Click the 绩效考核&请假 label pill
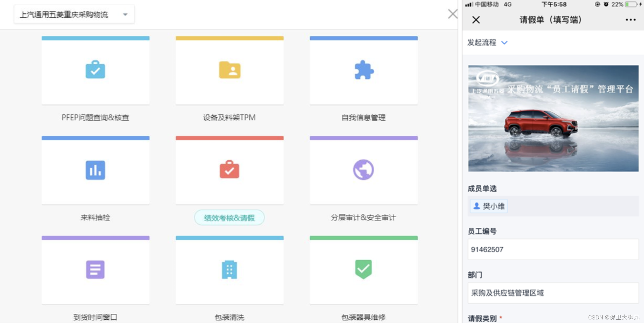644x323 pixels. coord(229,218)
